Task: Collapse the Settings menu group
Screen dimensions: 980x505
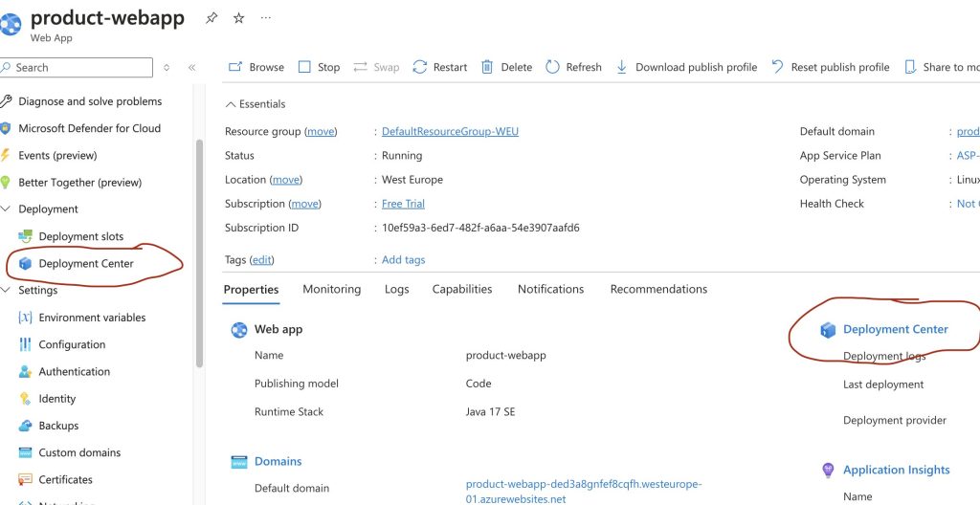Action: coord(7,290)
